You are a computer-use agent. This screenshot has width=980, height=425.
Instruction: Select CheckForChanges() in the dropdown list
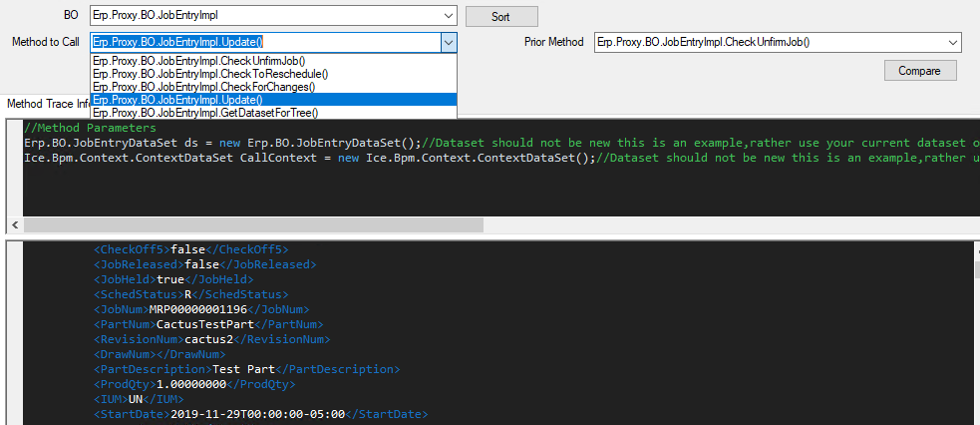(x=274, y=87)
